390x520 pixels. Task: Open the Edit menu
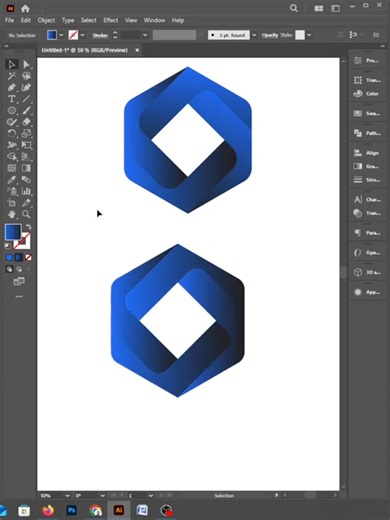pyautogui.click(x=26, y=20)
